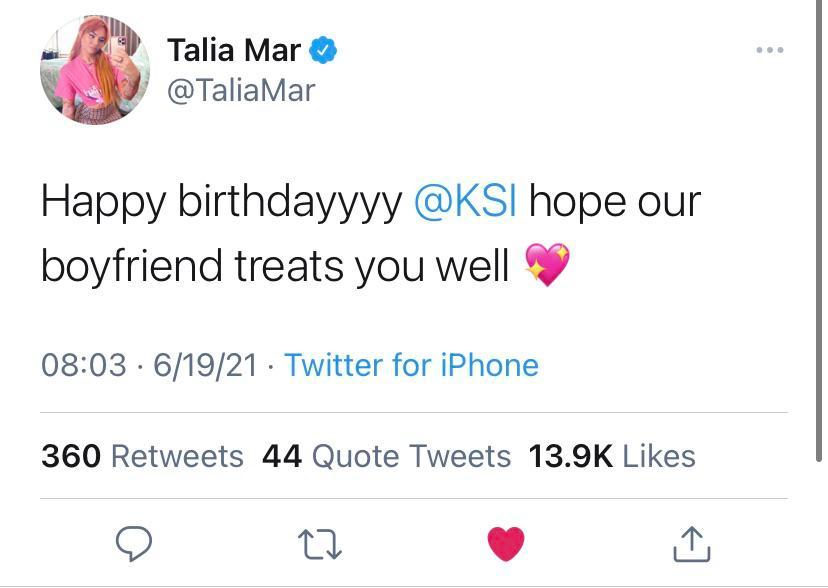Open the @KSI profile link

click(466, 200)
